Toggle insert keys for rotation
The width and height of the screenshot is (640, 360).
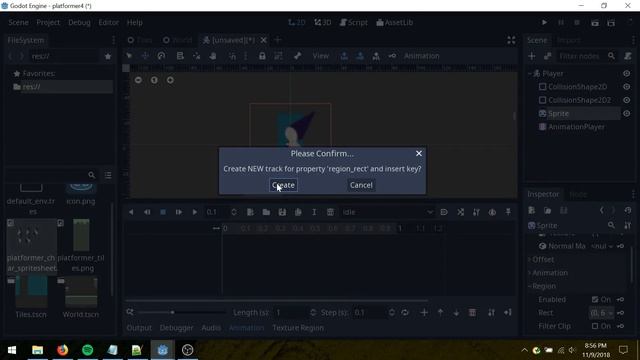point(360,56)
